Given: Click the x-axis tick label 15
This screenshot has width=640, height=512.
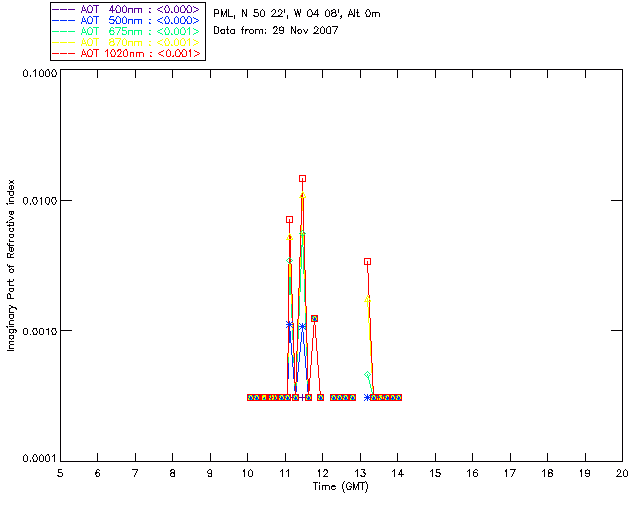Looking at the screenshot, I should (435, 473).
